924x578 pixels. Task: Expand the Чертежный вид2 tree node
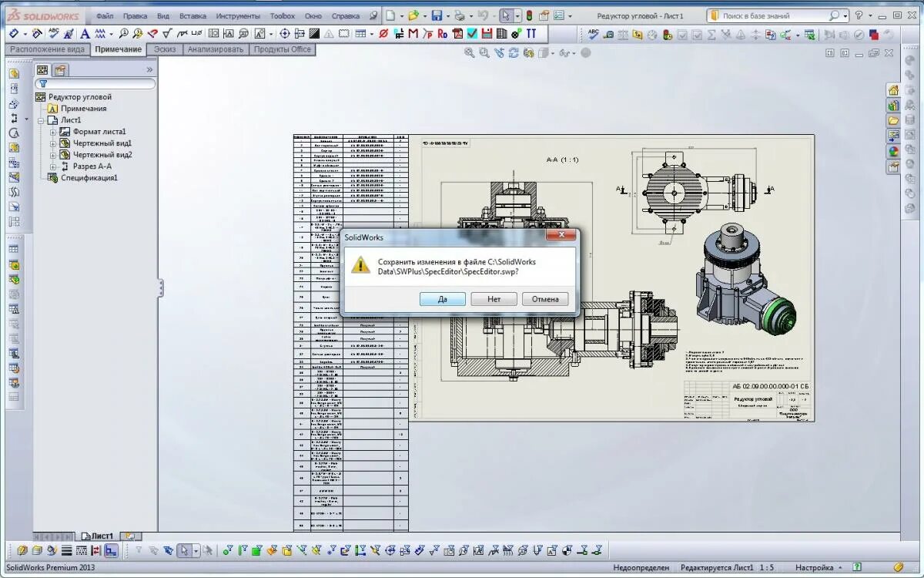pyautogui.click(x=53, y=155)
